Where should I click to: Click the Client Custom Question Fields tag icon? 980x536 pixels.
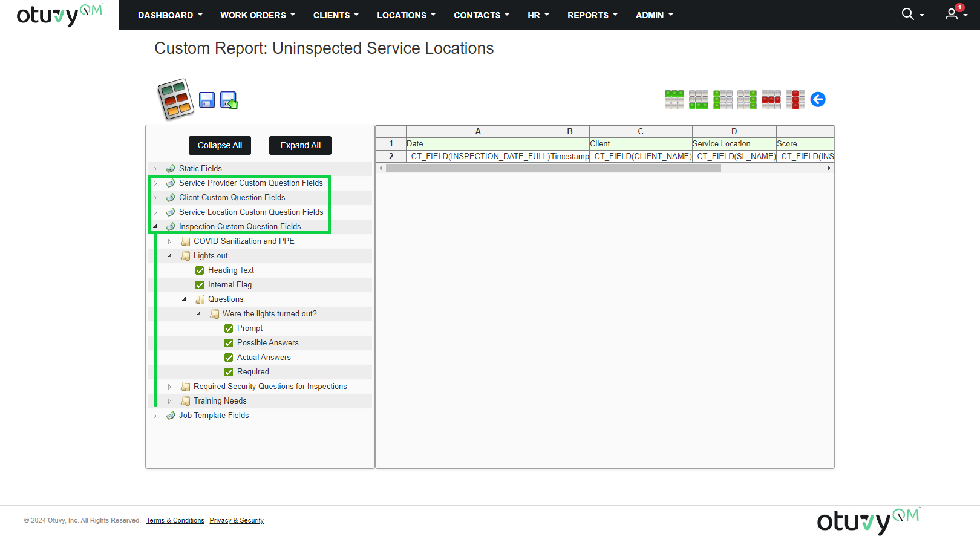click(x=171, y=198)
